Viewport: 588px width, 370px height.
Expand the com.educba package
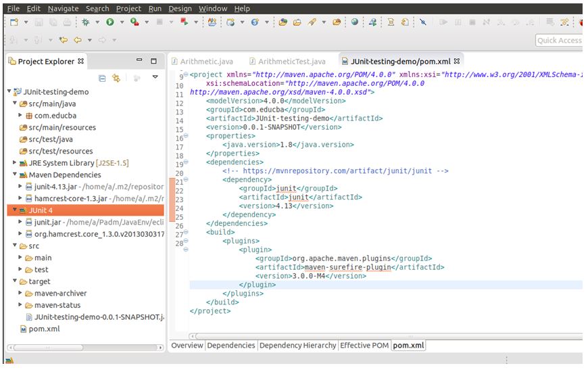(x=21, y=116)
